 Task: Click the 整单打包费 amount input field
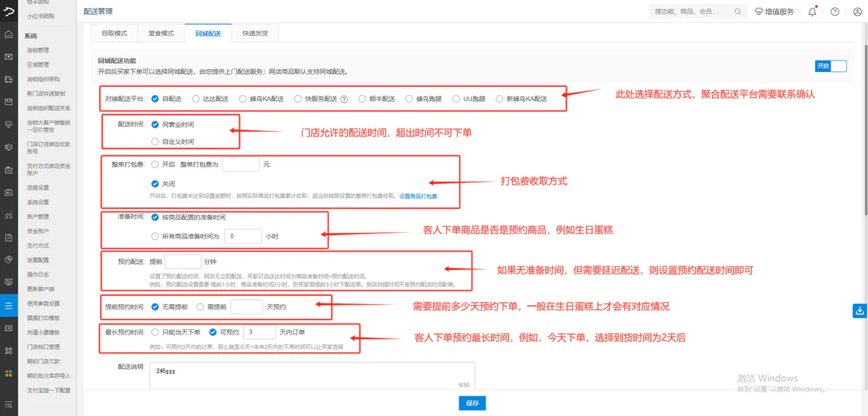click(241, 164)
